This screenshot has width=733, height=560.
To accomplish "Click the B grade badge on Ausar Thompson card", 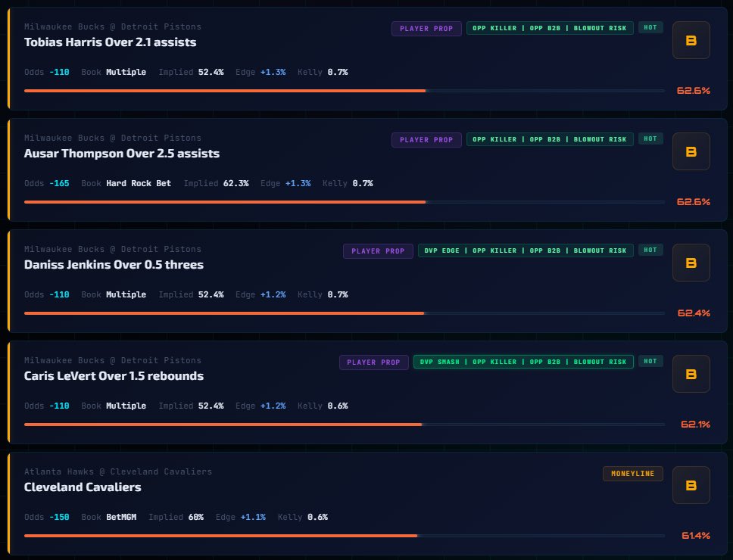I will tap(691, 151).
